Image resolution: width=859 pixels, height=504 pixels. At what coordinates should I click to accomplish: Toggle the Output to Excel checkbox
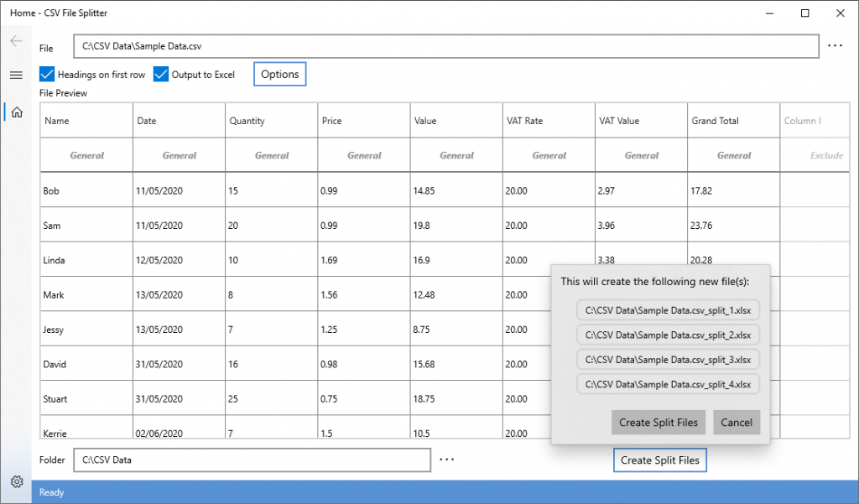tap(162, 75)
